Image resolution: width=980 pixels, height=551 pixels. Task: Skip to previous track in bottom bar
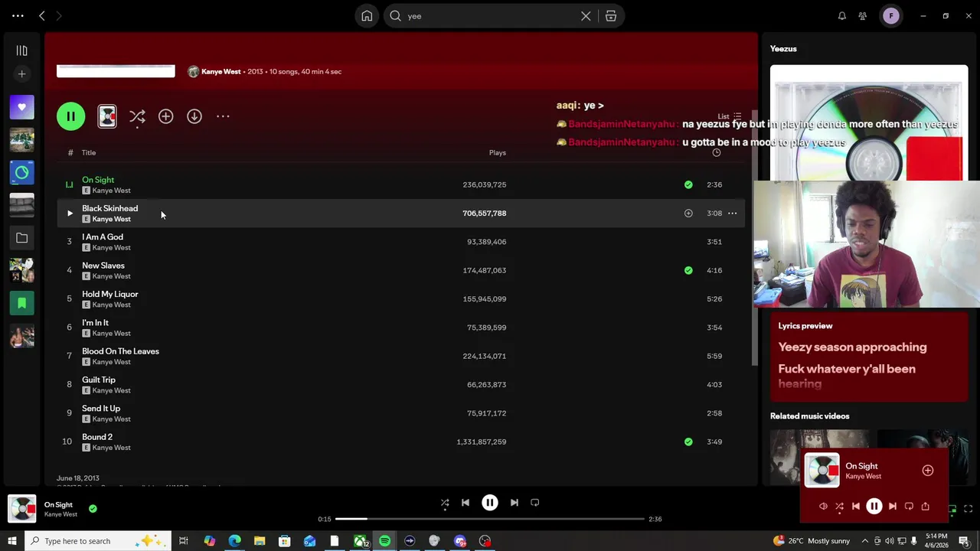pyautogui.click(x=465, y=503)
